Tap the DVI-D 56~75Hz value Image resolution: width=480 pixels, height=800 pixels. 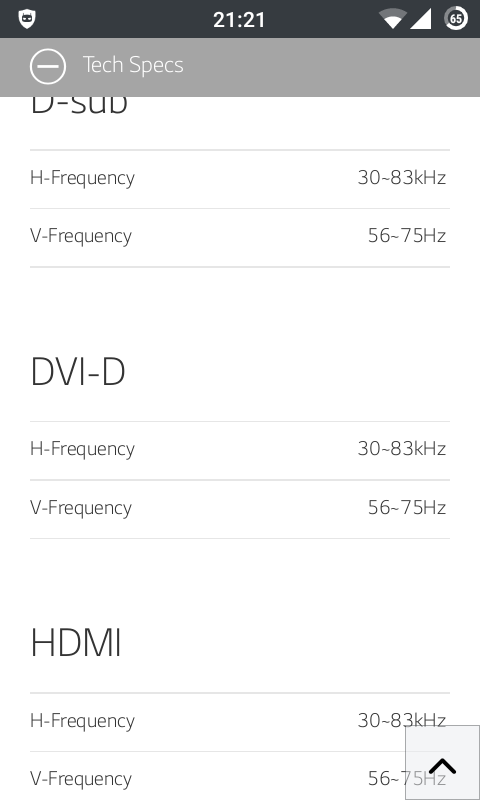click(407, 508)
